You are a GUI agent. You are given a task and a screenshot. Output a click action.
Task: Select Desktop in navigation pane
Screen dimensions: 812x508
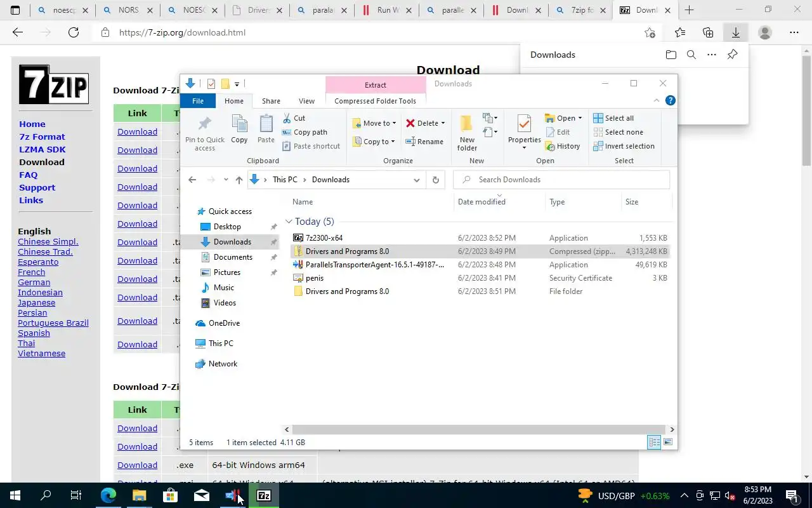pyautogui.click(x=226, y=227)
